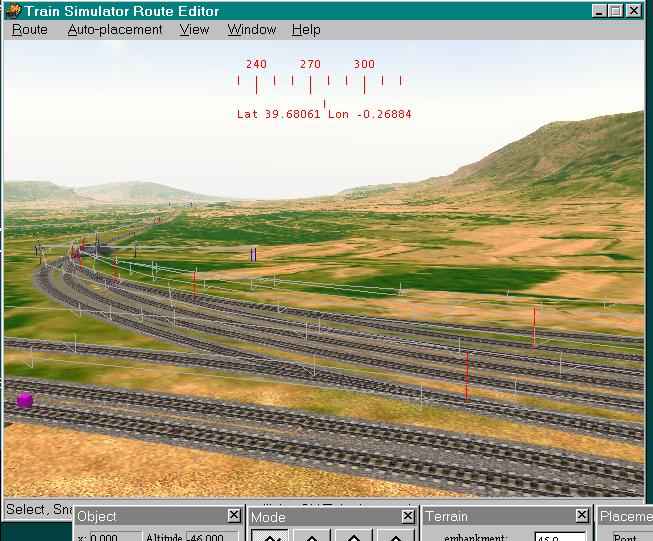Select the second Mode panel tool button

tap(312, 536)
